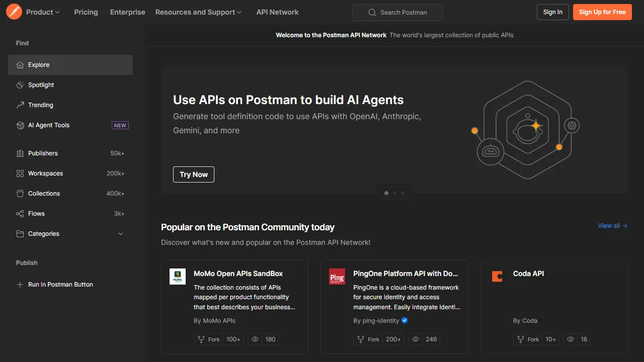Click the Search Postman field
644x362 pixels.
[x=397, y=13]
